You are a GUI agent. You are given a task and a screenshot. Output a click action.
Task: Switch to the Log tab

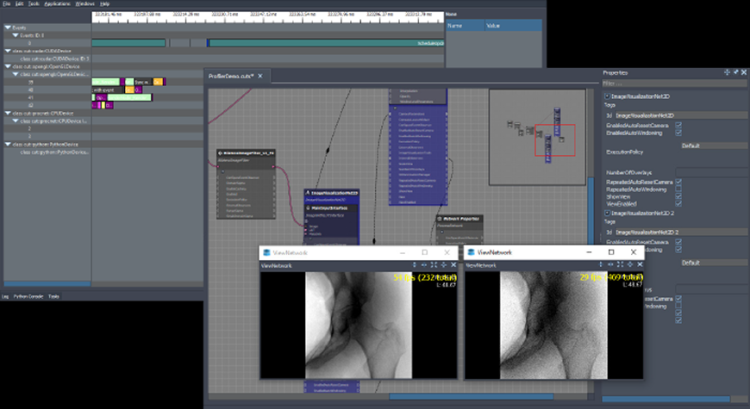pos(5,297)
